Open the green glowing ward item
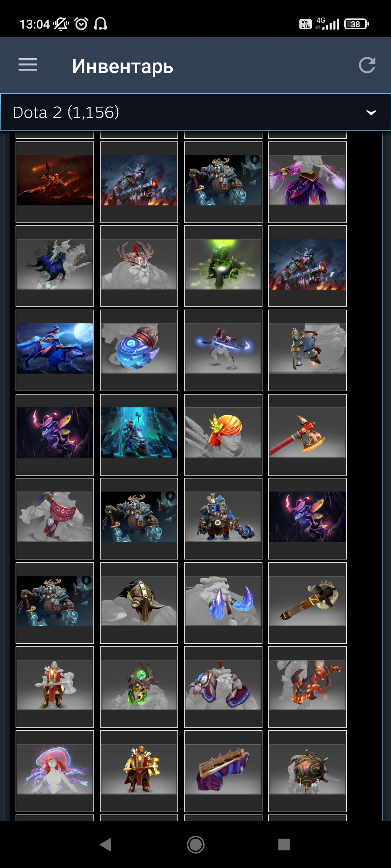This screenshot has height=868, width=391. 223,266
